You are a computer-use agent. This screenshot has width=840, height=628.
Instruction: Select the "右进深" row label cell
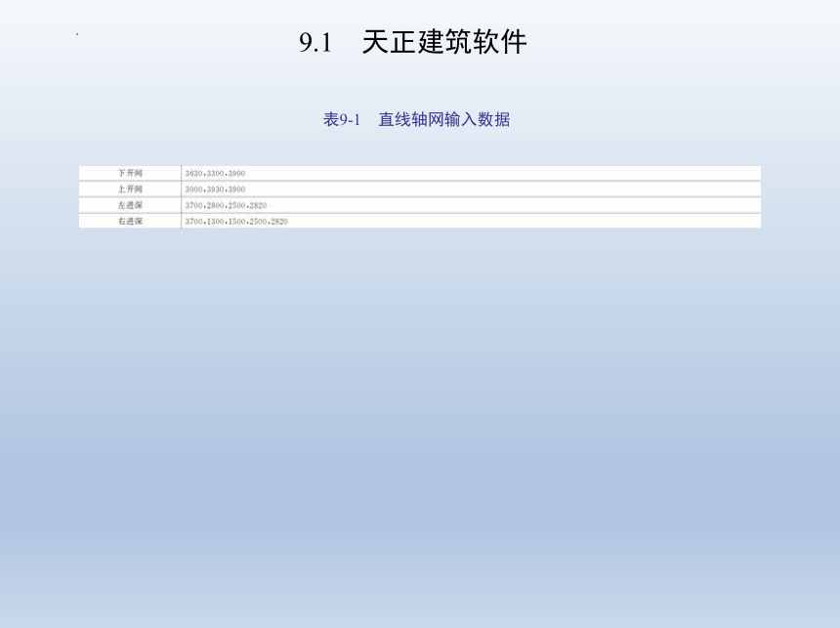point(130,222)
